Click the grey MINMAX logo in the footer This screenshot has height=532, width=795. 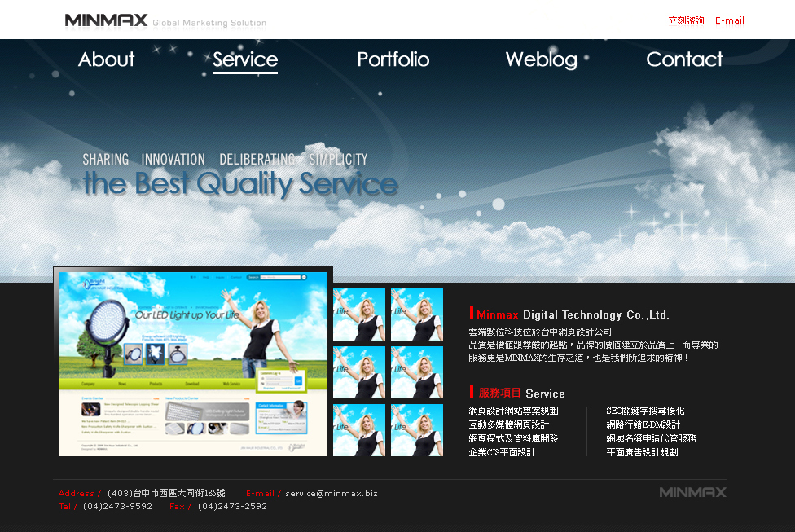692,492
